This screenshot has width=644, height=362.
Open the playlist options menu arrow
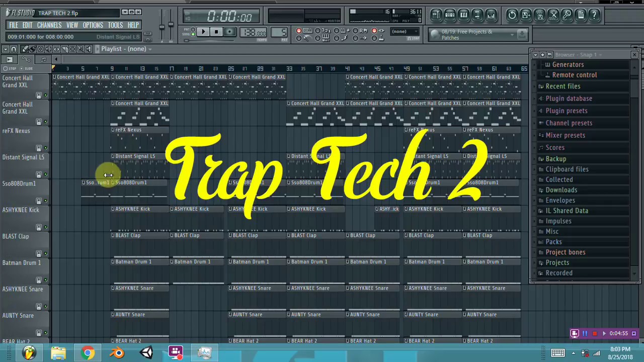click(5, 49)
